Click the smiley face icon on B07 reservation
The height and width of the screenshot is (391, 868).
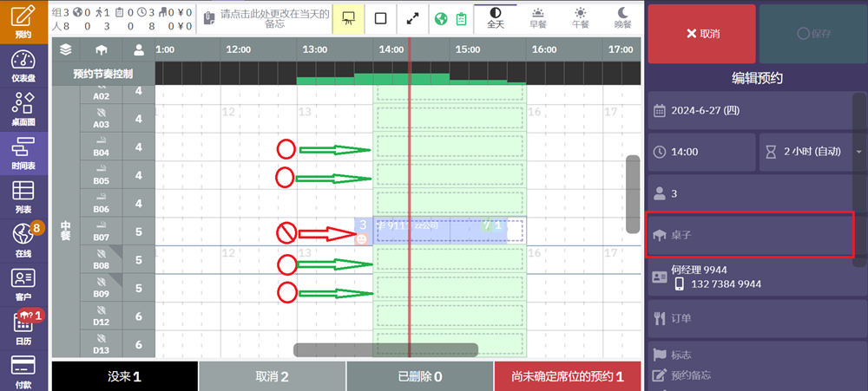tap(361, 239)
